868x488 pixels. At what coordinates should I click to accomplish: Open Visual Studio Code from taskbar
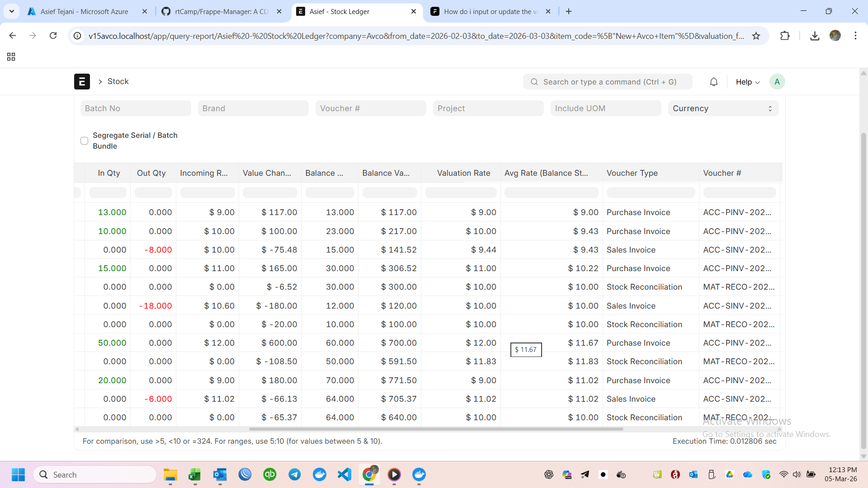tap(344, 474)
